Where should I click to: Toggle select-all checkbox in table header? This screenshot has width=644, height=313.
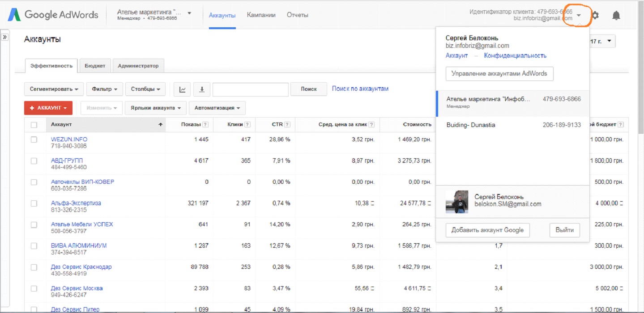(x=34, y=125)
